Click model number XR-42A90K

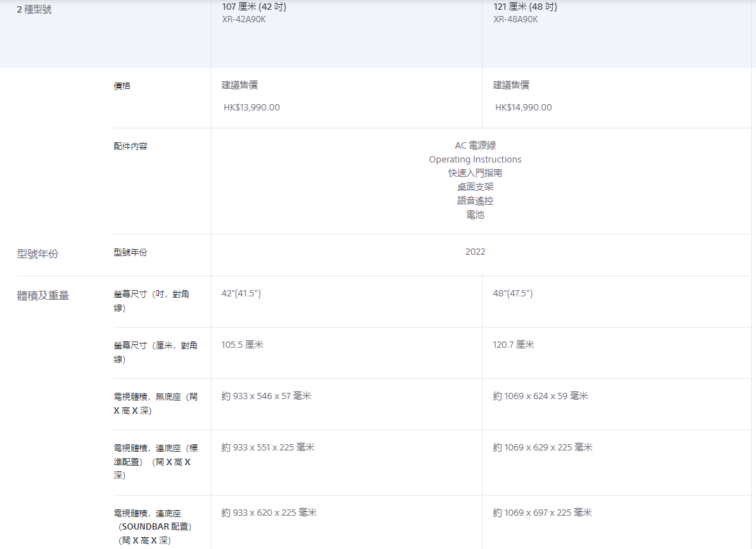click(x=244, y=19)
